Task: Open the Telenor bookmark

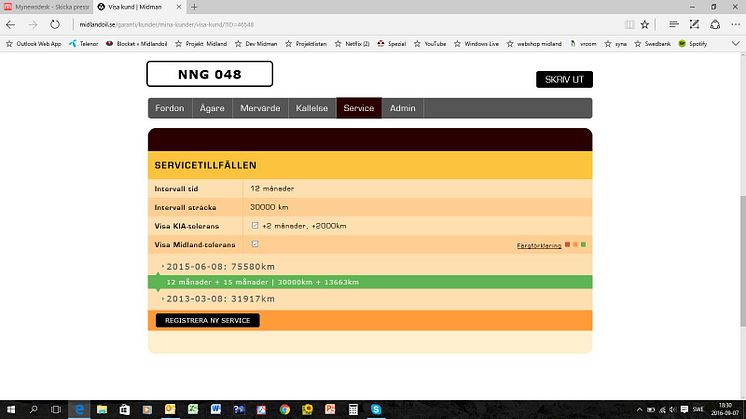Action: 84,44
